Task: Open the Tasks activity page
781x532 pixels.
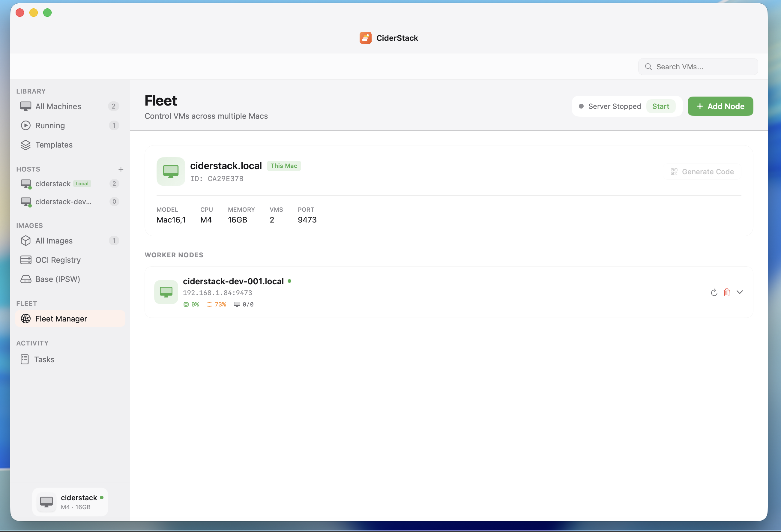Action: click(44, 359)
